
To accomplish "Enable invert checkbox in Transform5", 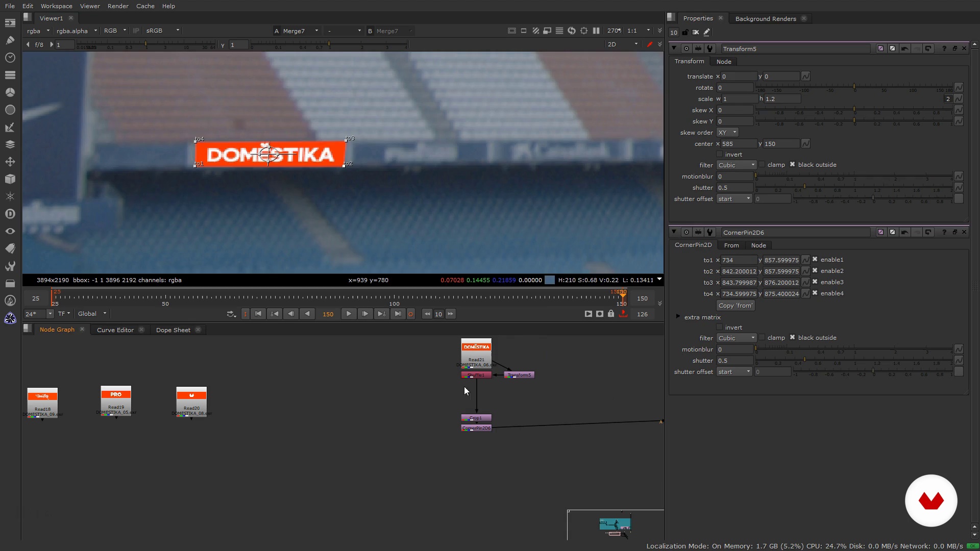I will point(720,154).
